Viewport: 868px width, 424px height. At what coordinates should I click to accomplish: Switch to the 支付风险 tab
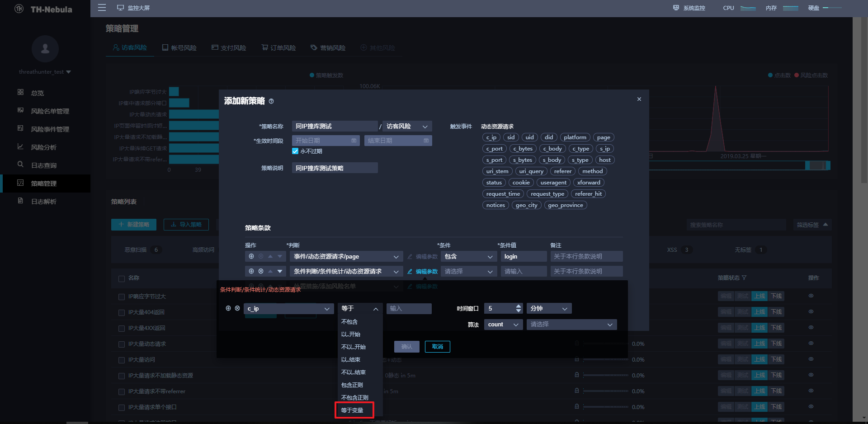pyautogui.click(x=229, y=47)
